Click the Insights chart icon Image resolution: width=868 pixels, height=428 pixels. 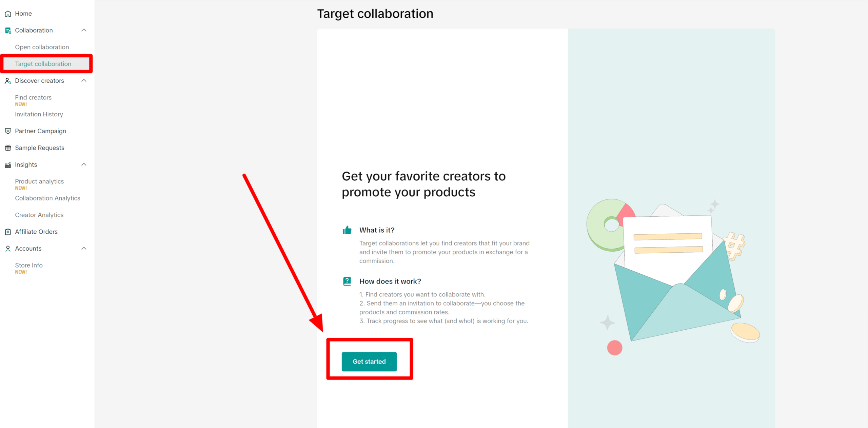click(8, 165)
